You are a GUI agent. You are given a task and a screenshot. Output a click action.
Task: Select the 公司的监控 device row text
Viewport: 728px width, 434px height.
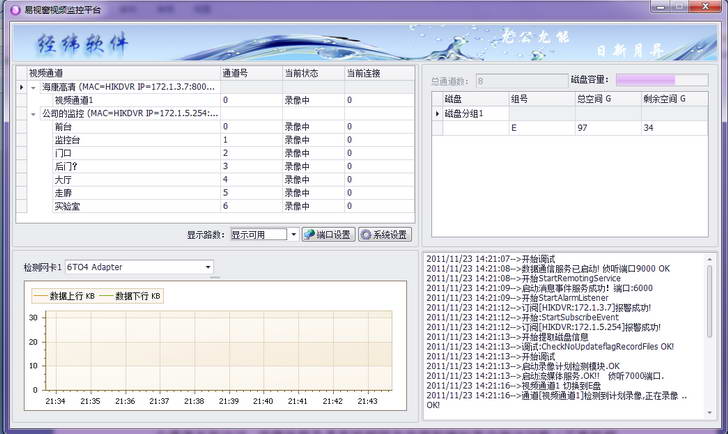130,113
